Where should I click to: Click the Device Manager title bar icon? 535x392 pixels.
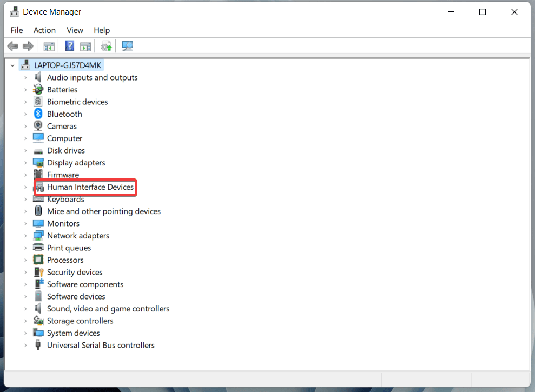[14, 11]
